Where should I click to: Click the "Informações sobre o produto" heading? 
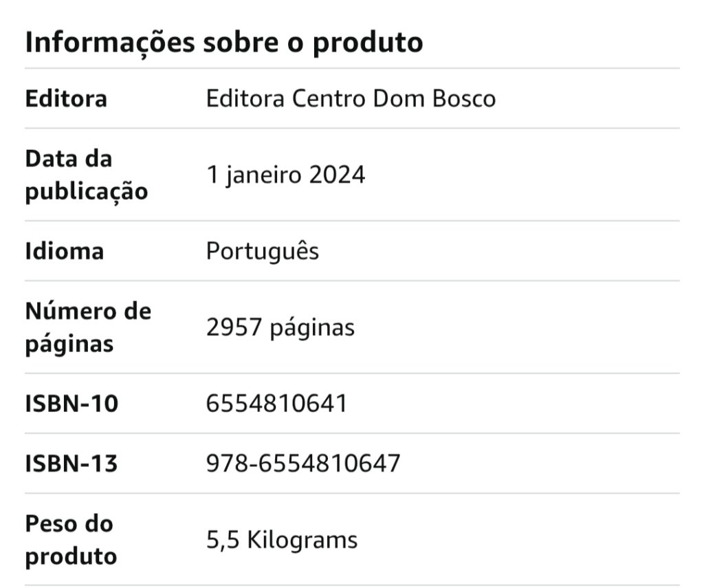[x=223, y=43]
